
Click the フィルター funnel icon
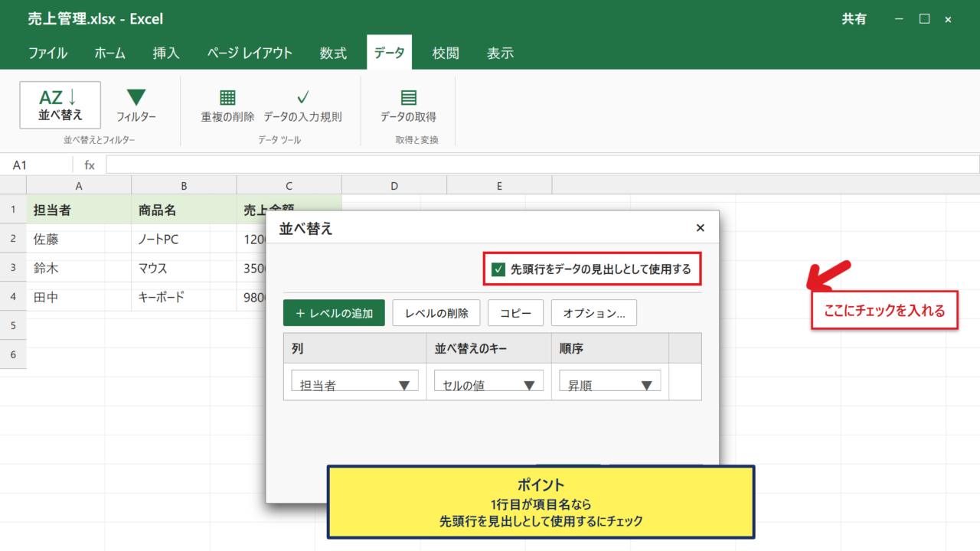[x=136, y=97]
